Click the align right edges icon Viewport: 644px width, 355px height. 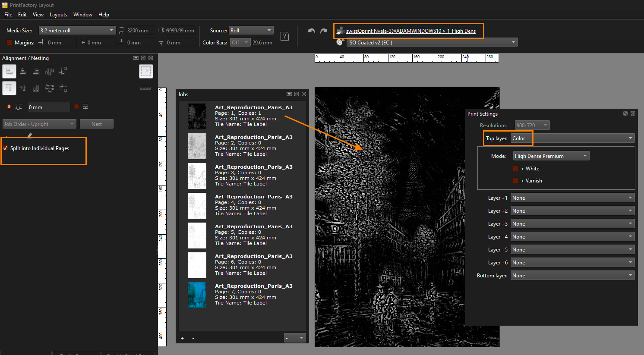(x=36, y=71)
